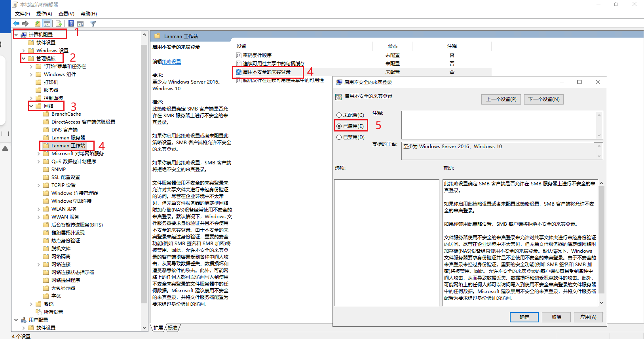Click the gray Forward arrow in toolbar
Viewport: 644px width, 339px height.
(x=25, y=24)
